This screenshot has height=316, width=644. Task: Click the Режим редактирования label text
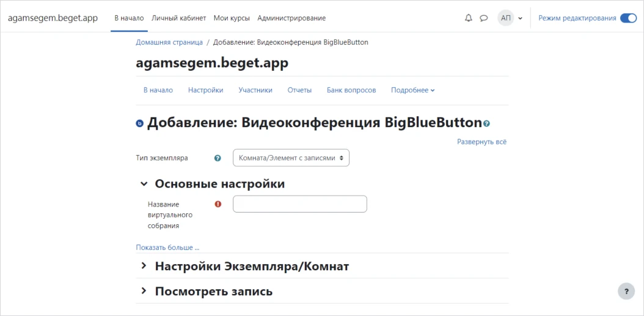[577, 18]
